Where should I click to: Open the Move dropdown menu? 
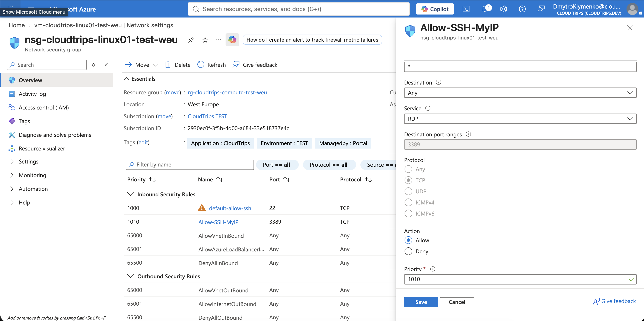coord(141,65)
